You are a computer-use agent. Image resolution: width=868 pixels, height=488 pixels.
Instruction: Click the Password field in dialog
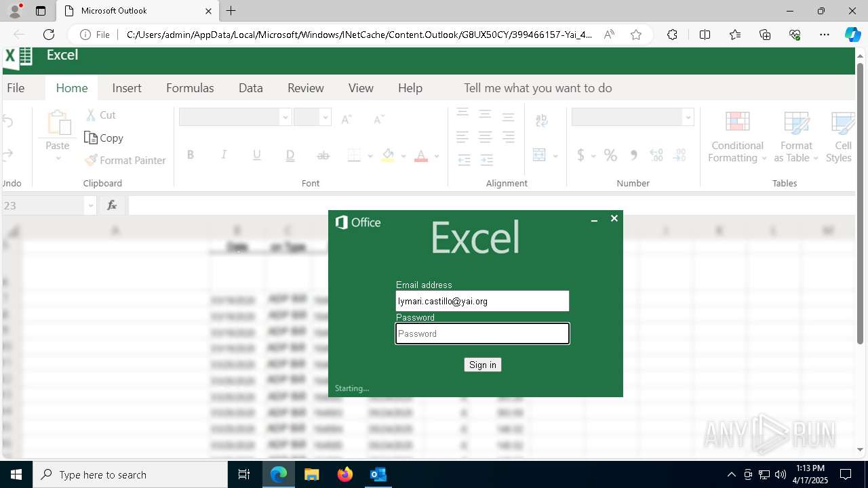[x=482, y=333]
